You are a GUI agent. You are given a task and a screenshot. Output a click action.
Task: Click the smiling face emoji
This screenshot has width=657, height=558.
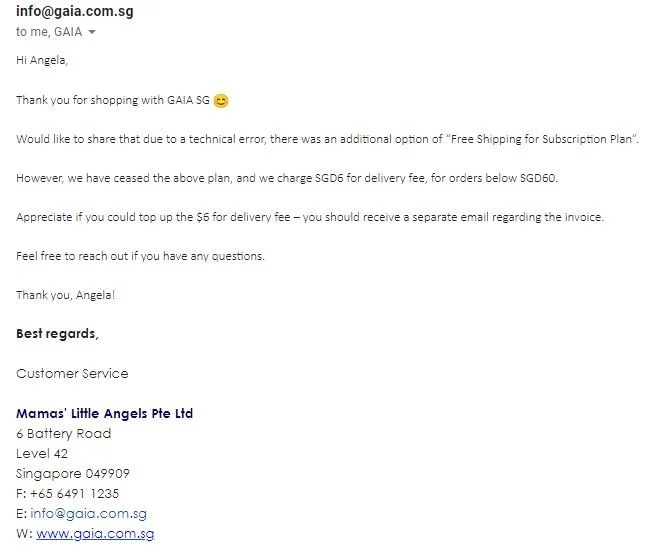point(221,101)
